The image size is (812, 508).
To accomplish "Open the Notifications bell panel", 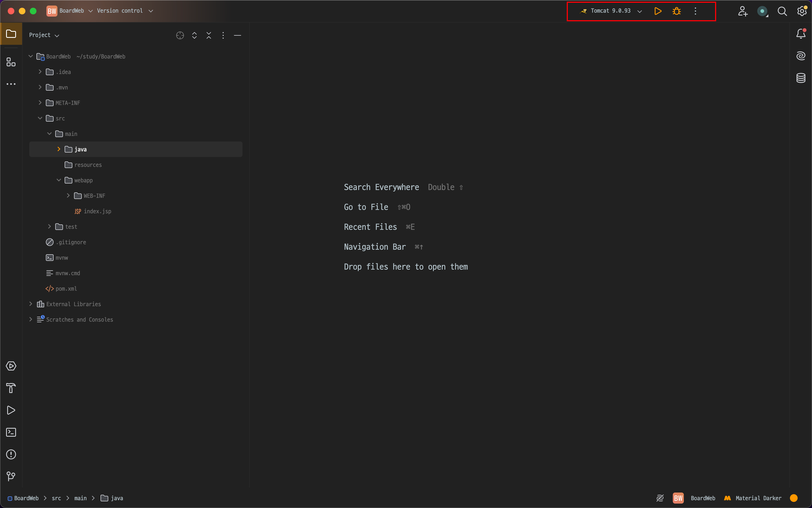I will (x=801, y=34).
